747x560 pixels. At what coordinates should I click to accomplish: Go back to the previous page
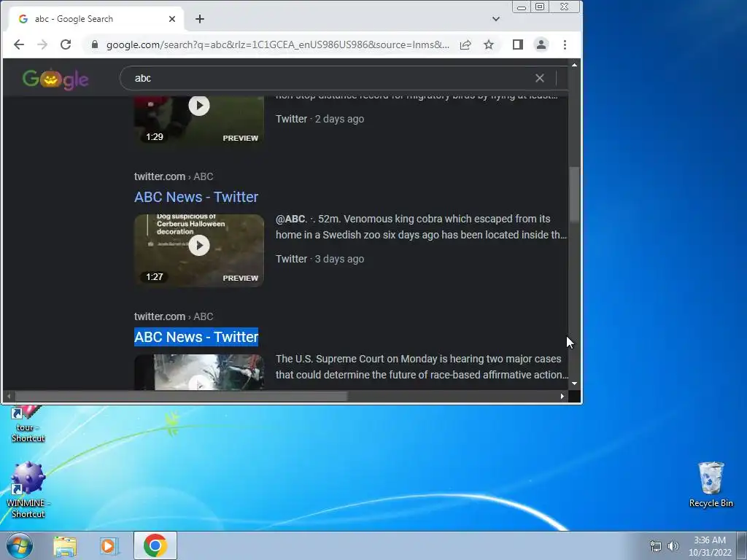(18, 44)
